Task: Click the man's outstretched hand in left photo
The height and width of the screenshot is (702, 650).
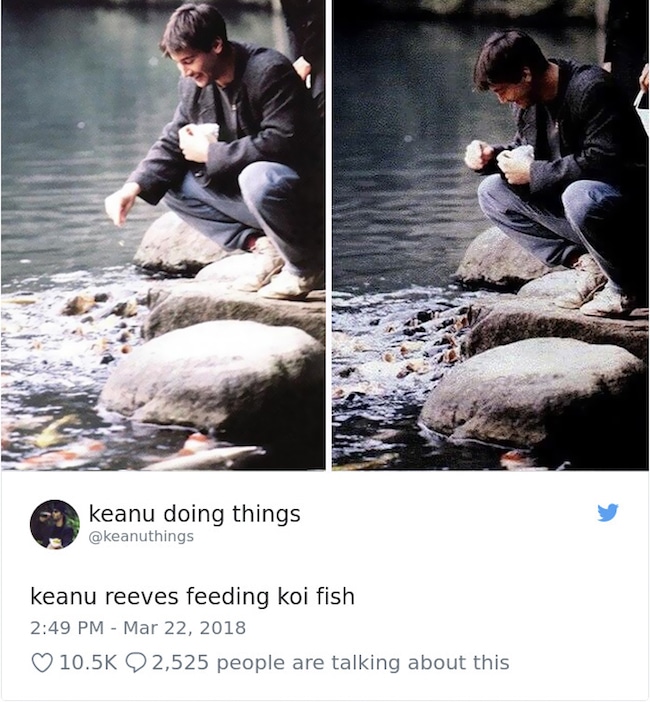Action: click(120, 205)
